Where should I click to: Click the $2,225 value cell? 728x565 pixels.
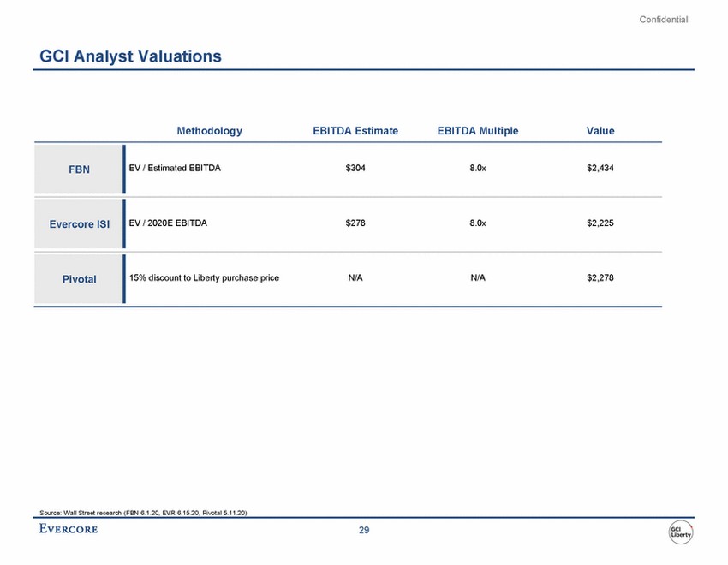point(600,223)
